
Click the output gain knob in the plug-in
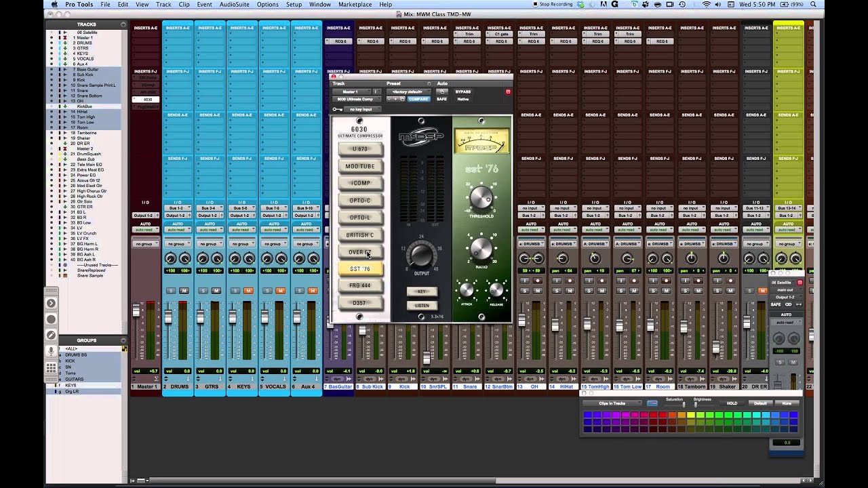(x=421, y=255)
